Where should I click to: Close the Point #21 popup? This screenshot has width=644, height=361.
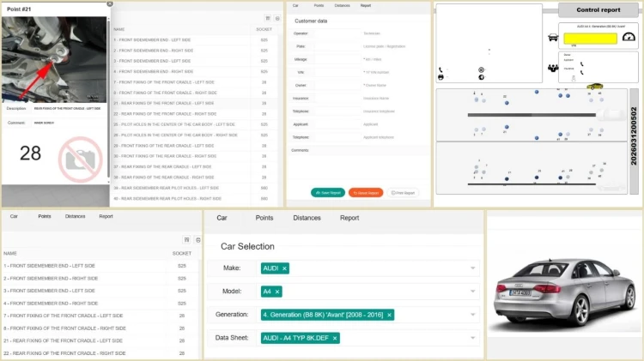pyautogui.click(x=110, y=3)
